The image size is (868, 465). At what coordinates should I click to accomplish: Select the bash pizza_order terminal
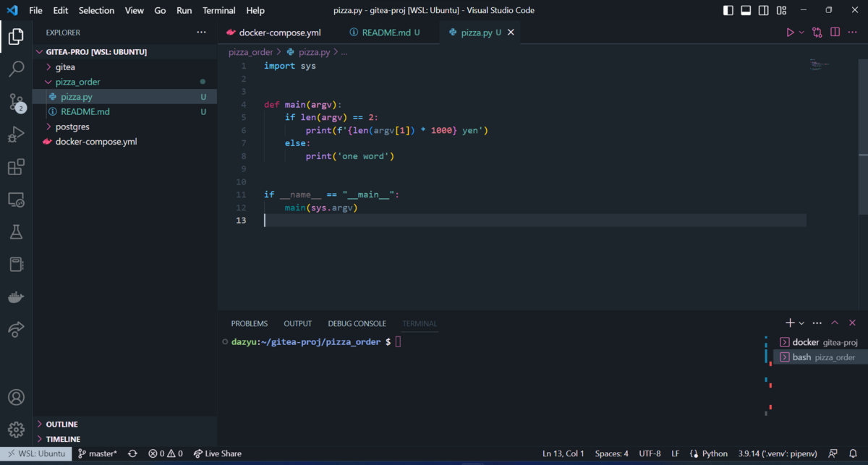tap(819, 357)
